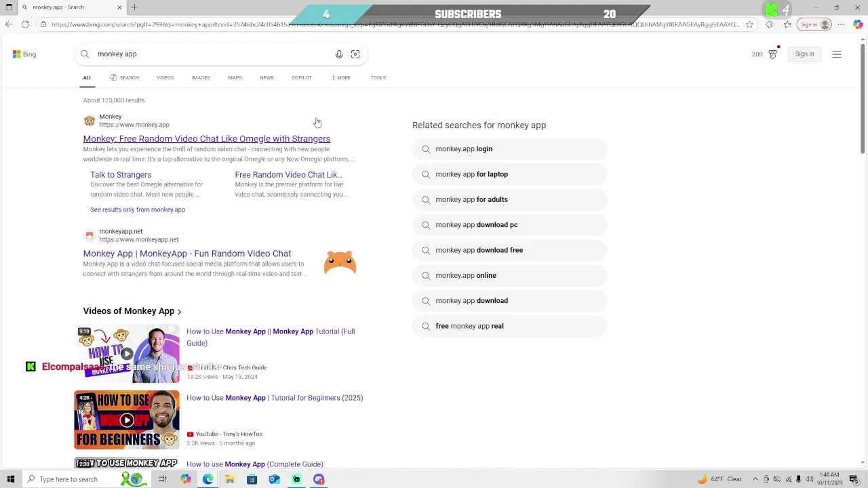This screenshot has width=868, height=488.
Task: Open 'Monkey: Free Random Video Chat' result link
Action: (x=207, y=139)
